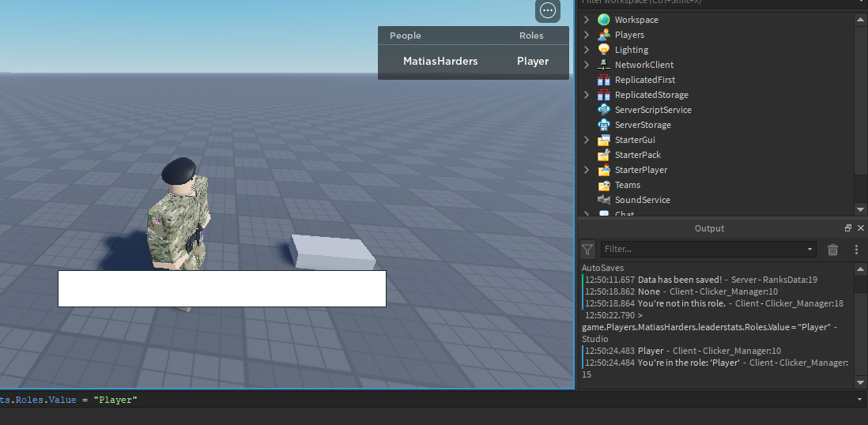
Task: Select the StarterGui folder icon
Action: [603, 140]
